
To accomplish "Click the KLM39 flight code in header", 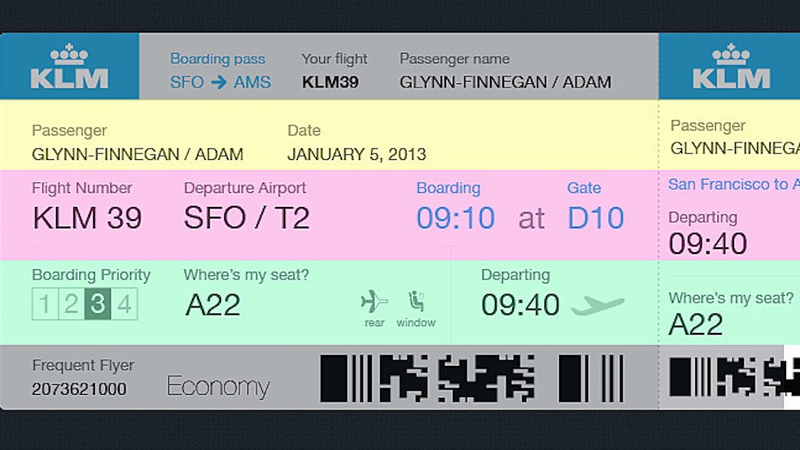I will pos(330,82).
